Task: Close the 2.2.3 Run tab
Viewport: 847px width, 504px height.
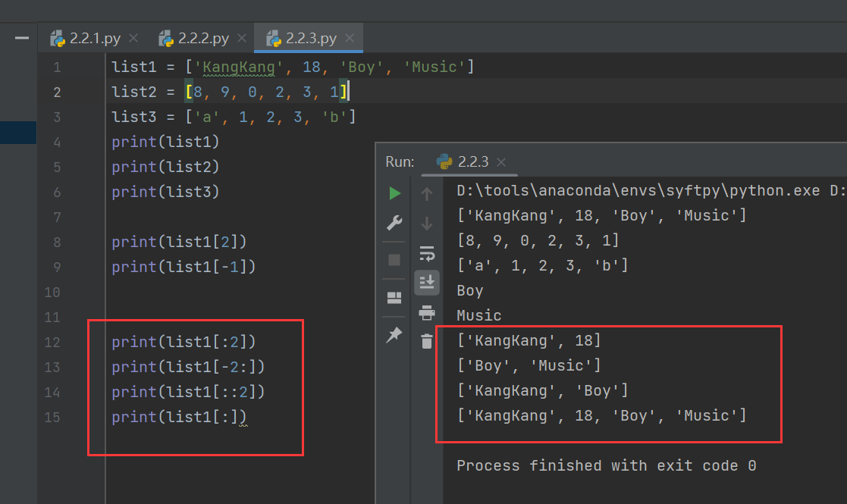Action: pyautogui.click(x=501, y=162)
